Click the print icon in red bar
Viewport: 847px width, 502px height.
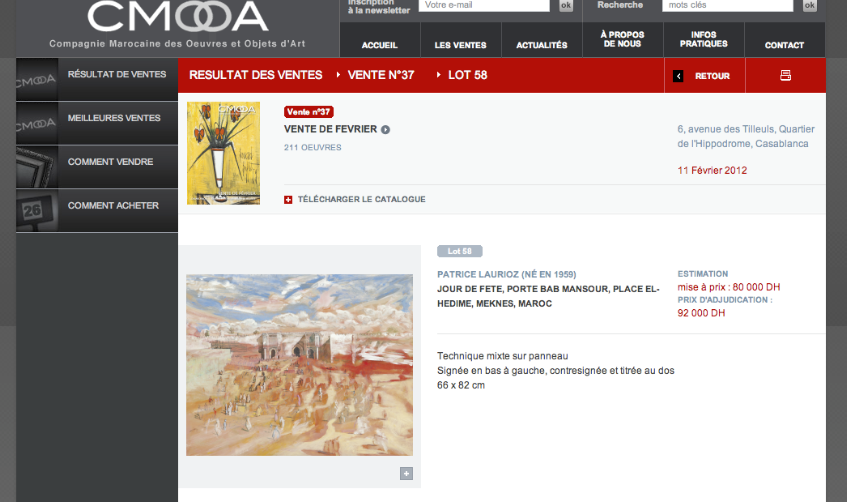[785, 76]
